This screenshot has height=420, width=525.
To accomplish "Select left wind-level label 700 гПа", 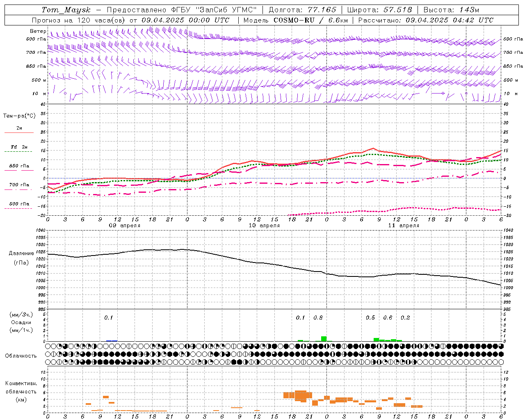I will pos(36,52).
